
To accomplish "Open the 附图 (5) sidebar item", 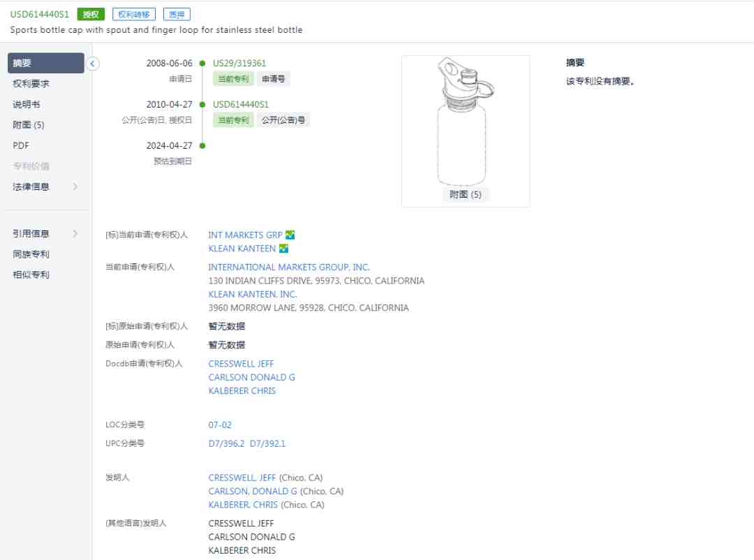I will pos(29,125).
